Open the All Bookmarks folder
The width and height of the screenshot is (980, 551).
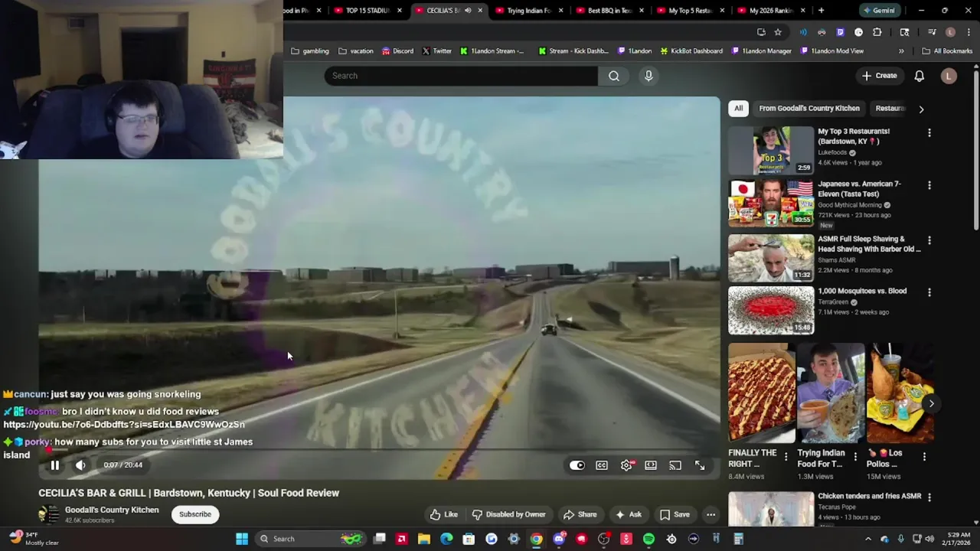(x=947, y=51)
